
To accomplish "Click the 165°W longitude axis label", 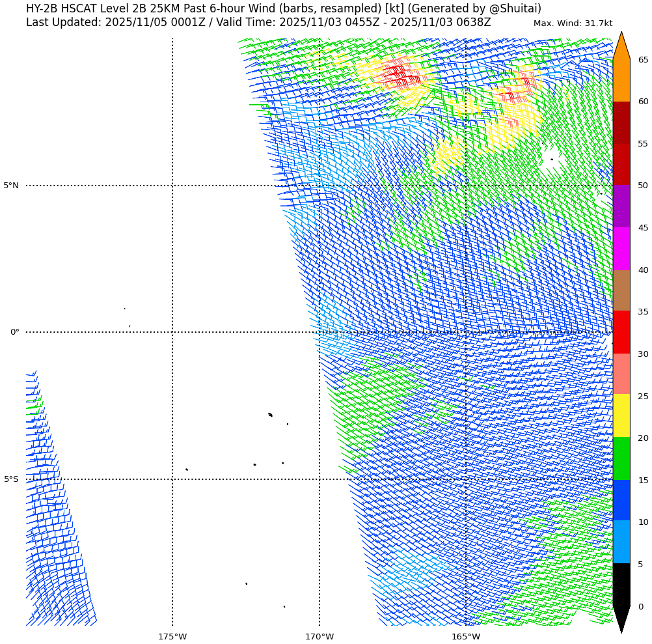I will tap(466, 636).
